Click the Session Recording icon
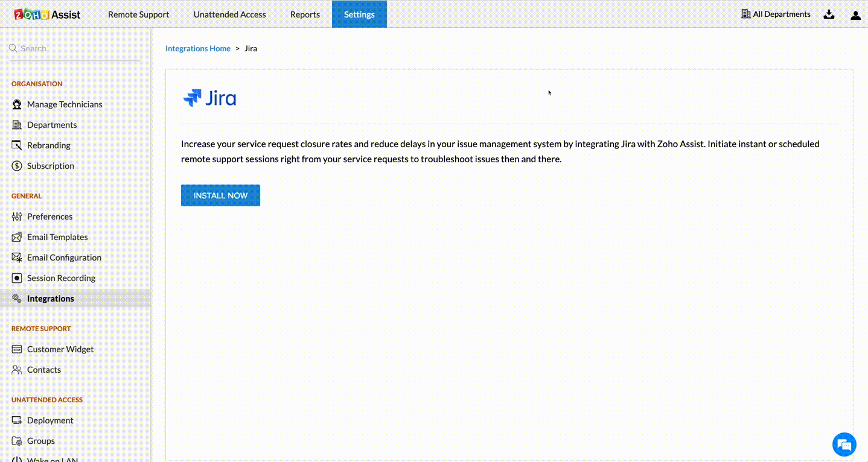This screenshot has height=462, width=868. tap(17, 278)
